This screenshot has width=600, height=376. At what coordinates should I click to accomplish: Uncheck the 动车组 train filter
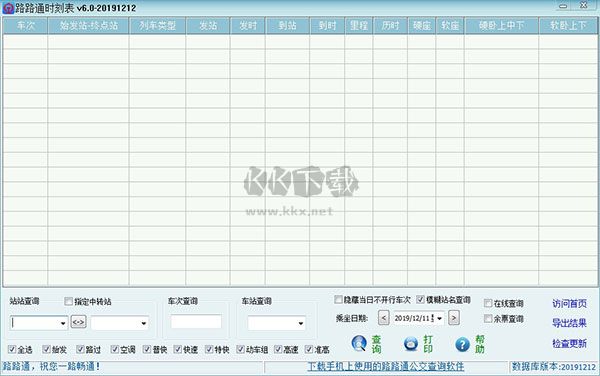tap(240, 349)
